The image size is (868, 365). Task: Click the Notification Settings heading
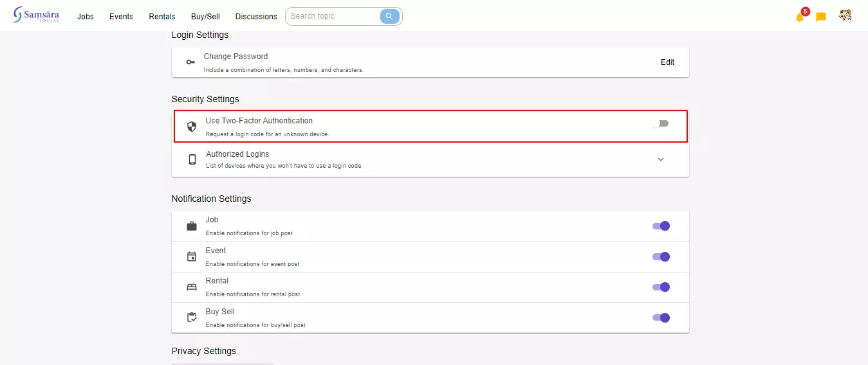[x=211, y=199]
